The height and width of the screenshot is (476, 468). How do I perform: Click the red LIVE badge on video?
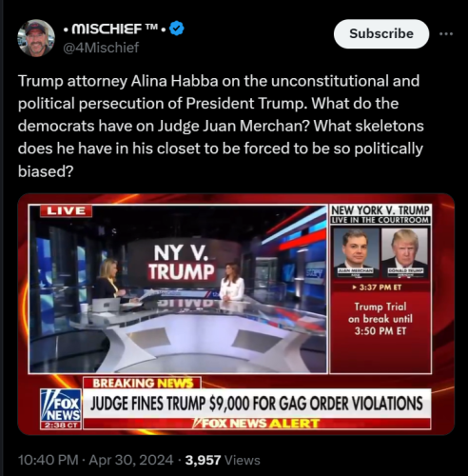(x=67, y=211)
